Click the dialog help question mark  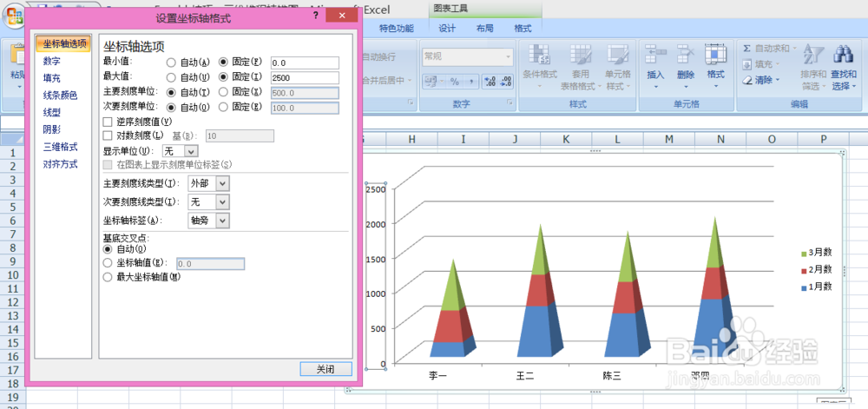tap(315, 16)
